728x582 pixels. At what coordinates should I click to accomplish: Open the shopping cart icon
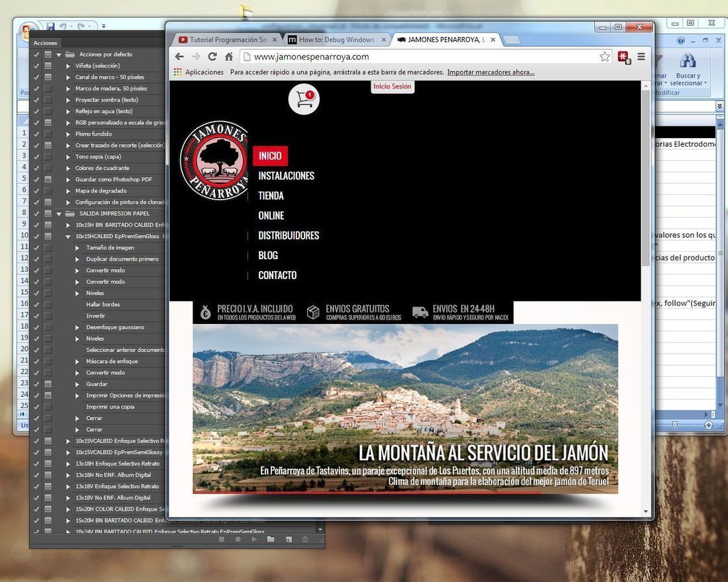pos(304,99)
